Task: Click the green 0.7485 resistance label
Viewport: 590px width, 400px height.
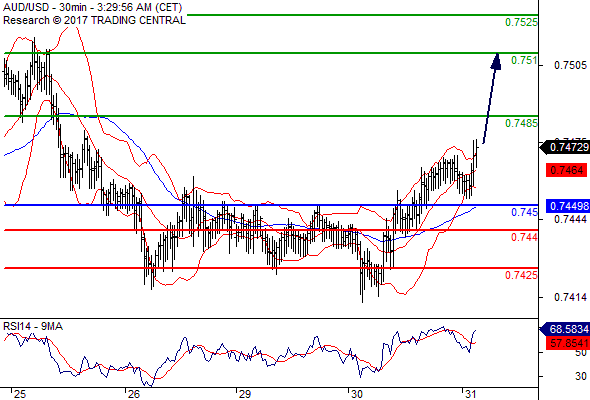Action: (521, 123)
